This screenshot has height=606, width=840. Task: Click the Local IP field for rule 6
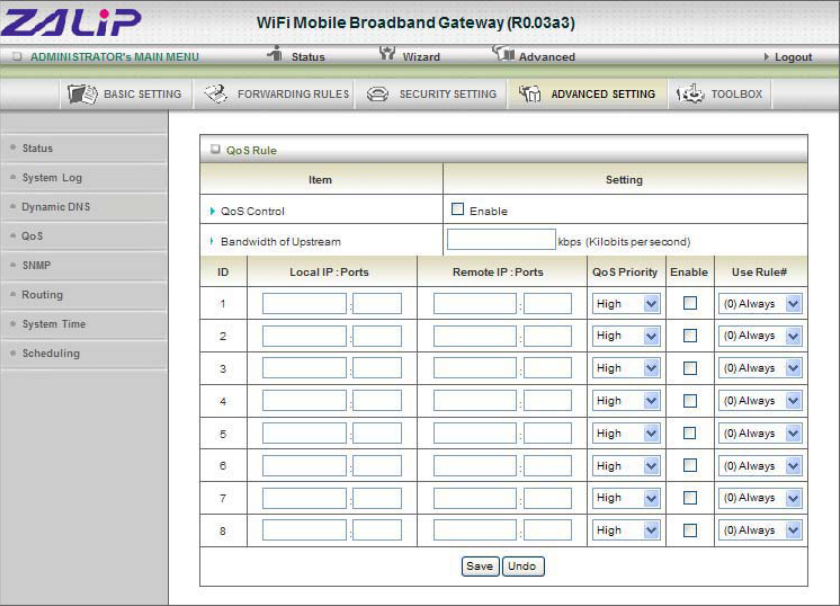[x=304, y=466]
